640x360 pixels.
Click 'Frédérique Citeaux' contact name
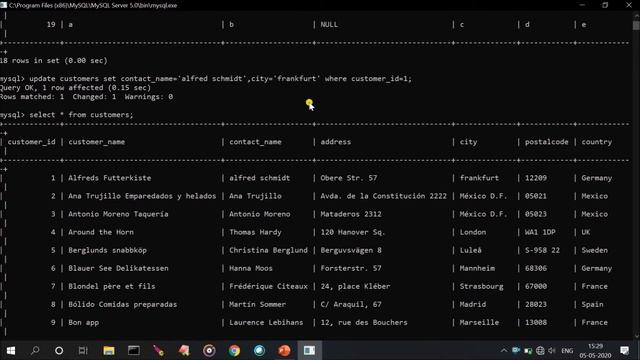(268, 286)
